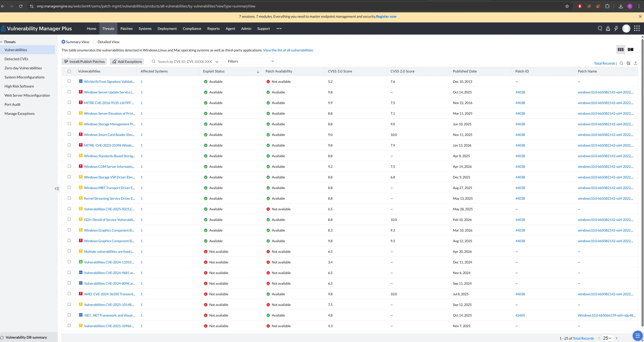
Task: Select System Misconfigurations in sidebar
Action: click(24, 77)
